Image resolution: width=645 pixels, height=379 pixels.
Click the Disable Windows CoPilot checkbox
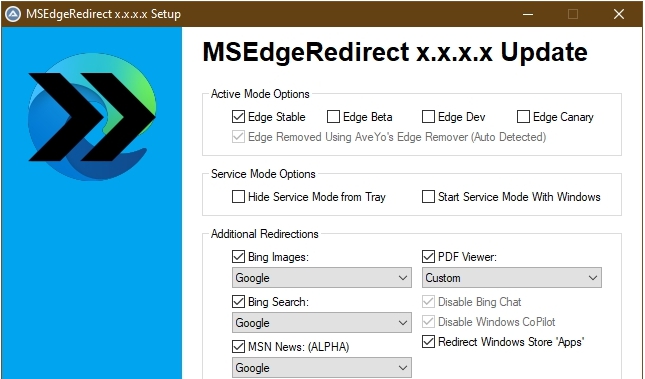(428, 321)
